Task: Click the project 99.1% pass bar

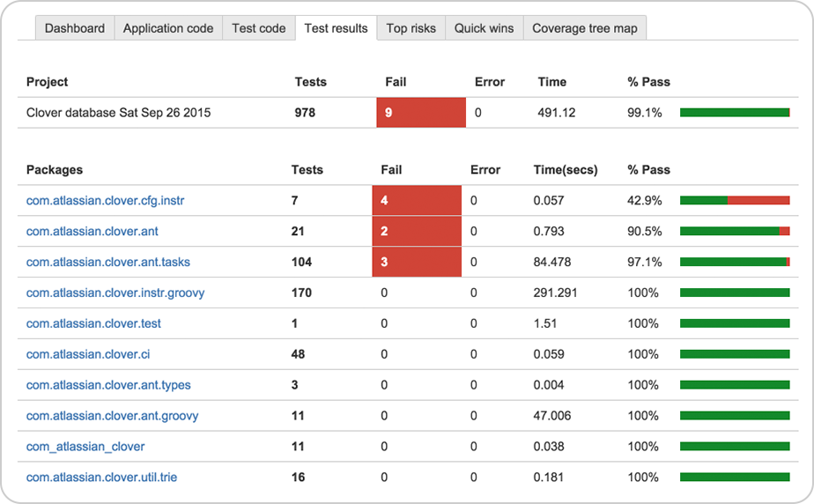Action: click(x=735, y=113)
